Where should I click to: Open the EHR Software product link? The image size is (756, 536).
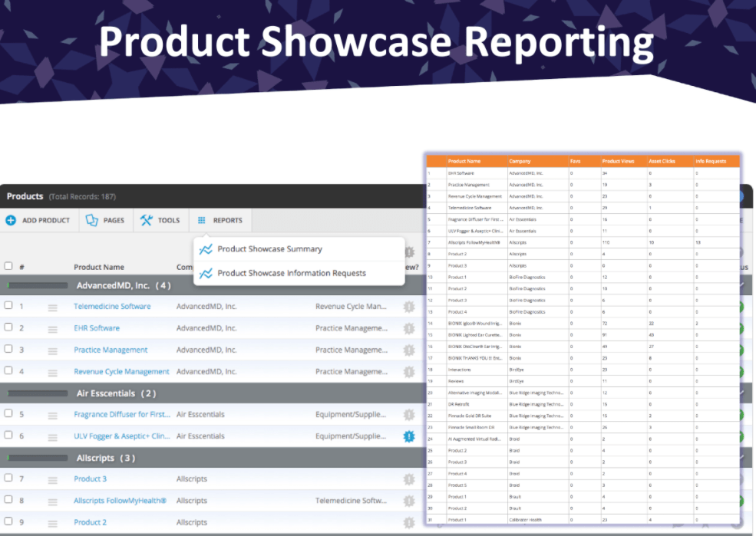(x=97, y=328)
